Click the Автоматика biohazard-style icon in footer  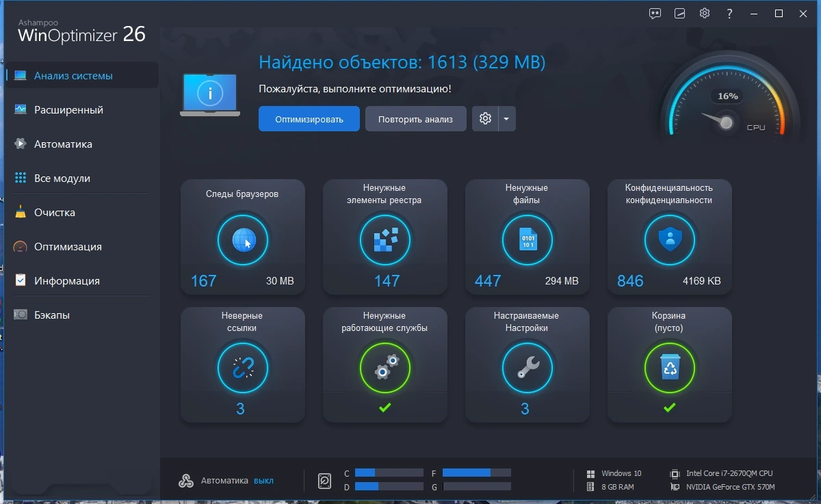tap(185, 481)
